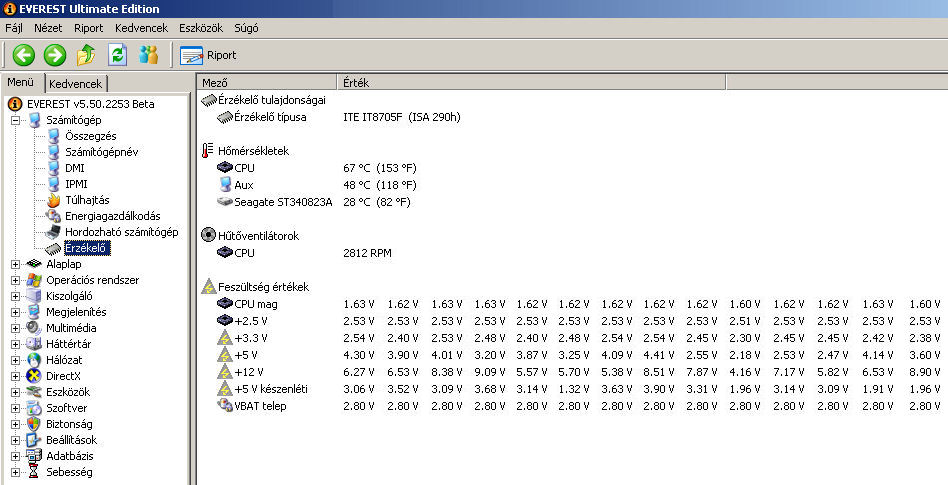
Task: Click the DirectX yellow X icon
Action: 34,376
